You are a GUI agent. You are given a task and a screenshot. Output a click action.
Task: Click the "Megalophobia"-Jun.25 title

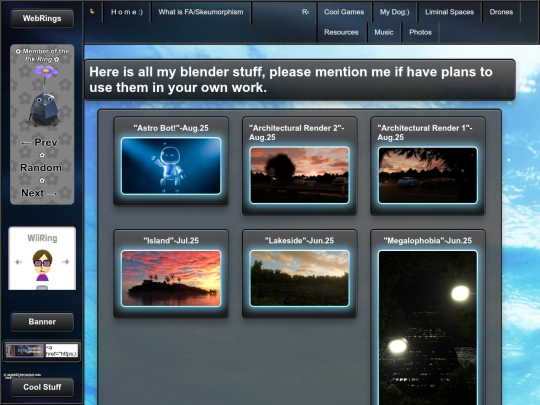[428, 241]
